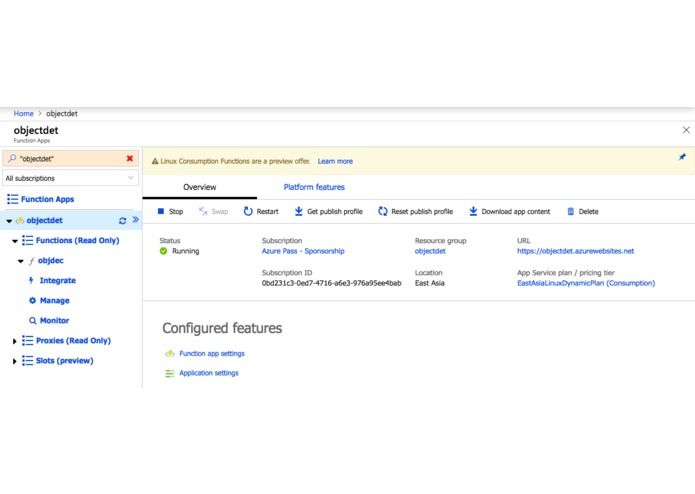This screenshot has width=695, height=494.
Task: Select the Proxies (Read Only) label
Action: [73, 341]
